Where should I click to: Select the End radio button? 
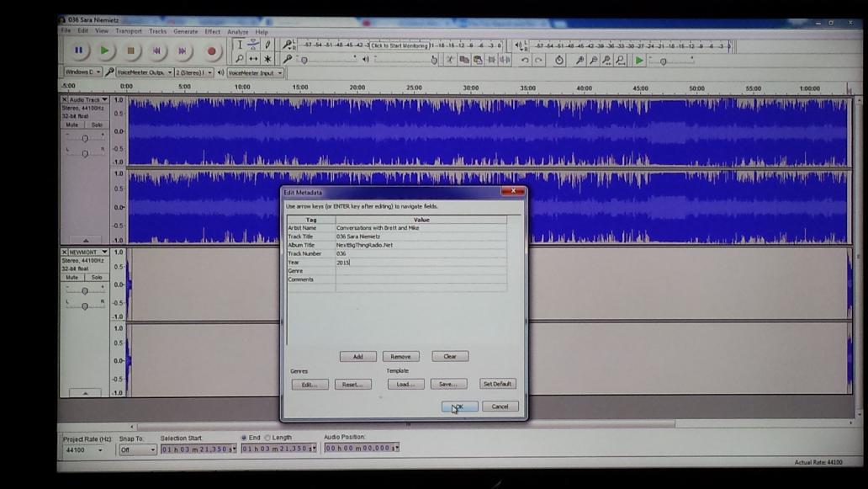(x=244, y=438)
